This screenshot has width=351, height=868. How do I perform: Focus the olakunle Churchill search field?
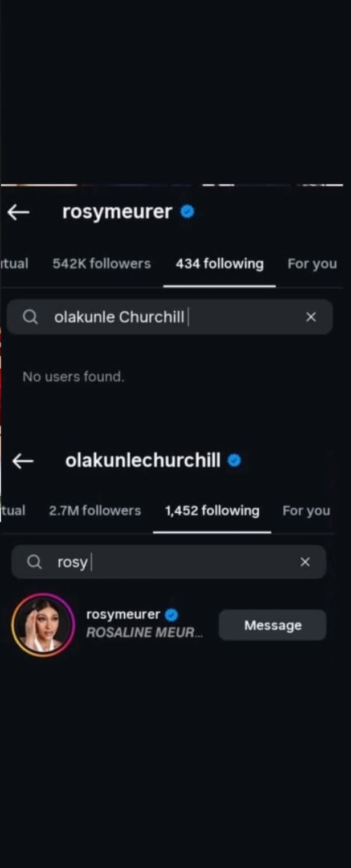tap(171, 317)
